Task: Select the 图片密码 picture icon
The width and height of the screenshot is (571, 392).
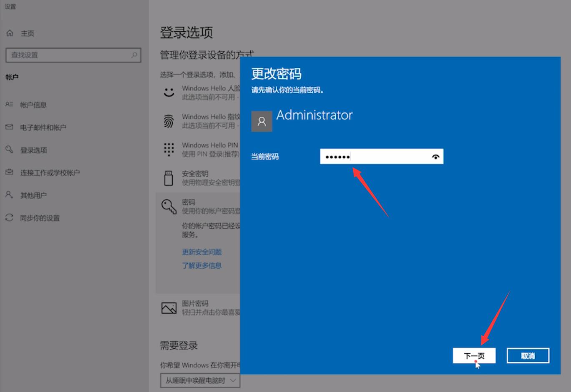Action: click(169, 308)
